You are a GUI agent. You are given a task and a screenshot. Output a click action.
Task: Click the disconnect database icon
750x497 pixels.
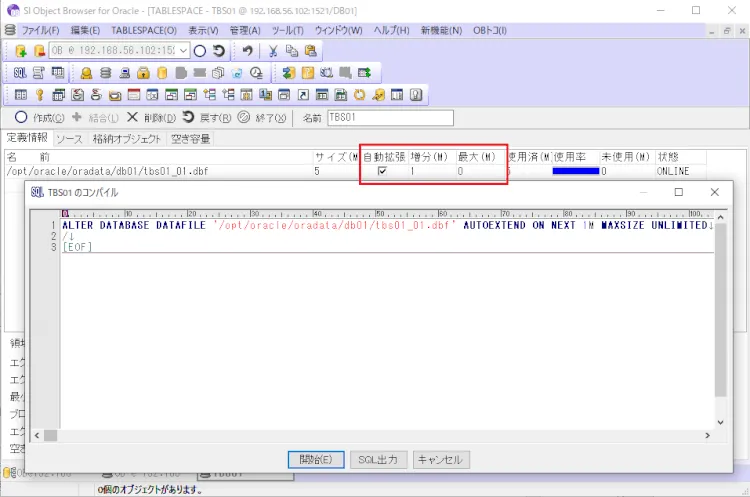click(39, 51)
